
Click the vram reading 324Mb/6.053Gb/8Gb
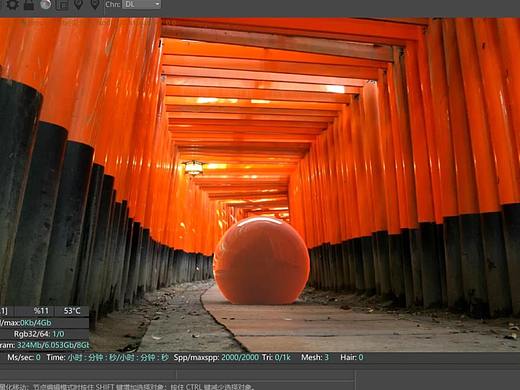pyautogui.click(x=53, y=345)
